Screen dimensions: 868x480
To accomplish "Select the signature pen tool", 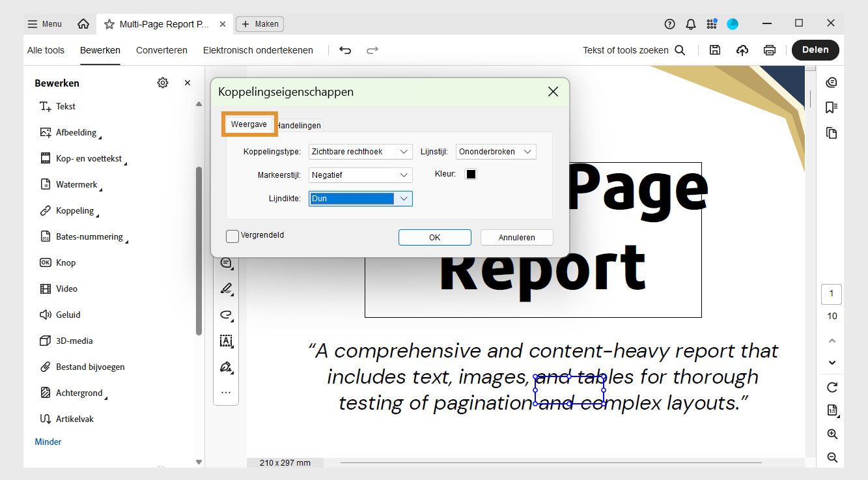I will 226,367.
